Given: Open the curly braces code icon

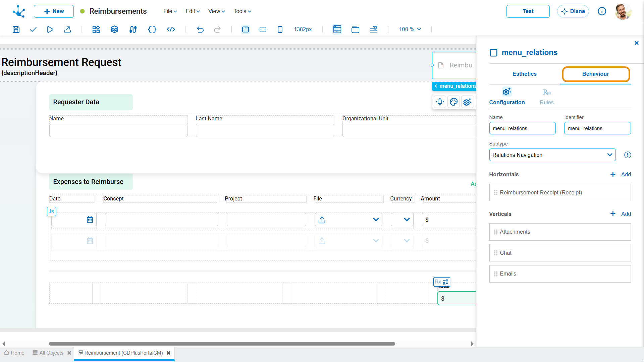Looking at the screenshot, I should [x=152, y=29].
